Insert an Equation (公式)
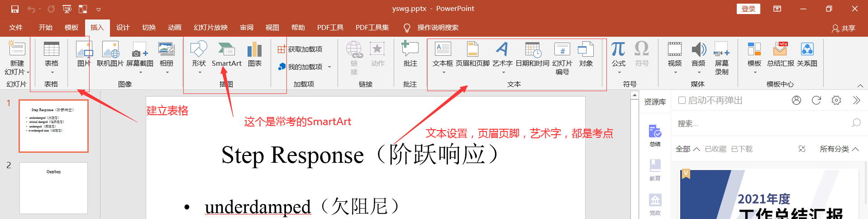868x219 pixels. [619, 58]
